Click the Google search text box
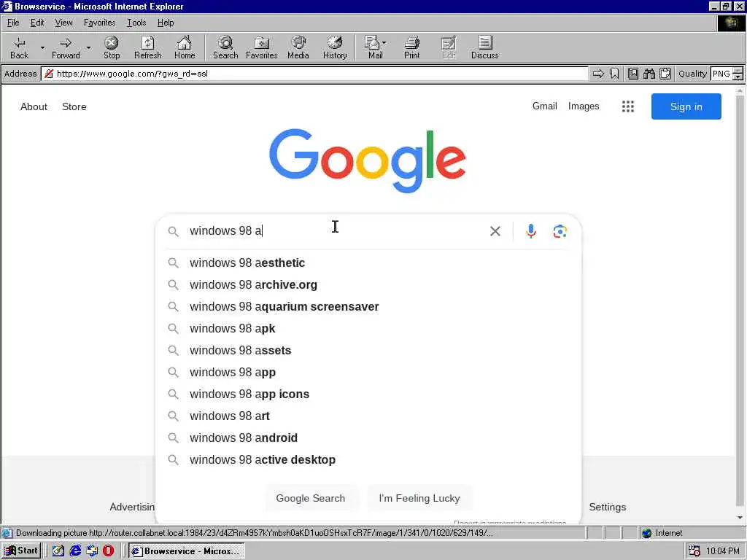747x560 pixels. 333,231
